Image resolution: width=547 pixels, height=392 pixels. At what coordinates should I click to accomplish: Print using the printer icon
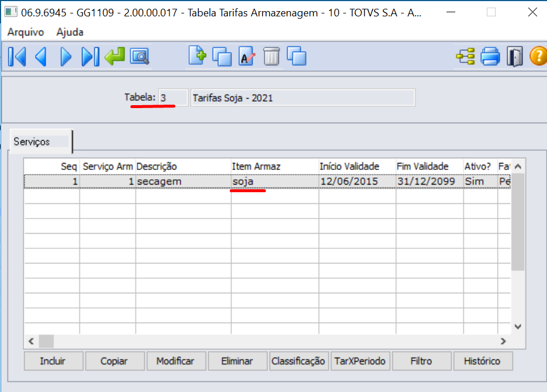tap(490, 57)
